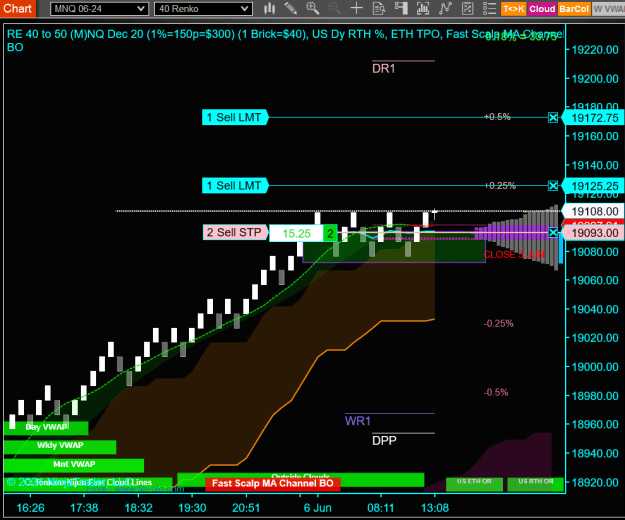Select the crosshair cursor tool
This screenshot has height=520, width=625.
pos(356,8)
